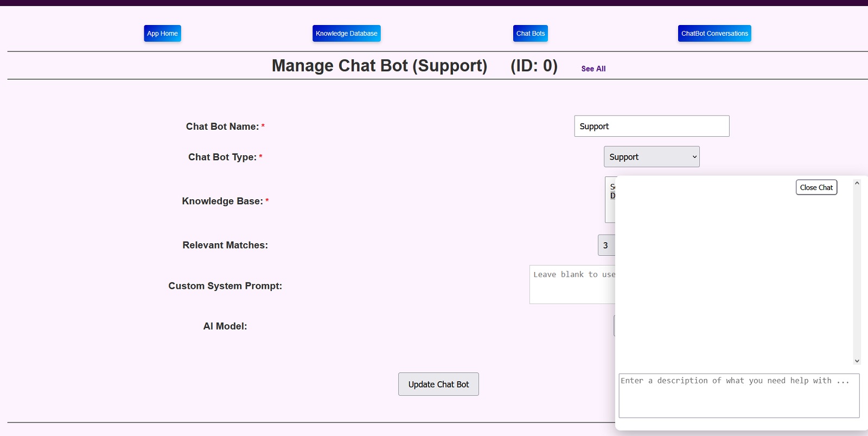Image resolution: width=868 pixels, height=436 pixels.
Task: Open ChatBot Conversations page
Action: point(714,34)
